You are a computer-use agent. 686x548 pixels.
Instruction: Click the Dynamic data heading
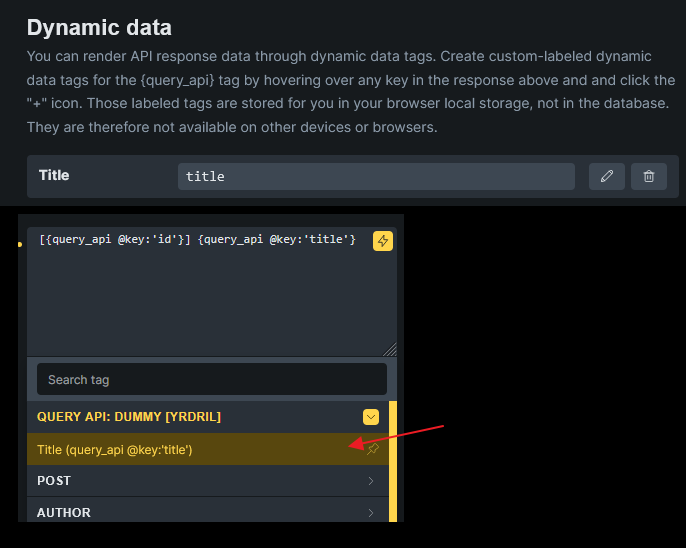point(99,27)
